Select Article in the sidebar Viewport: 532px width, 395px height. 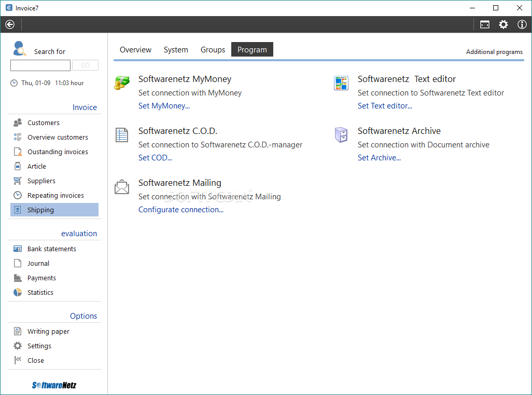[54, 166]
